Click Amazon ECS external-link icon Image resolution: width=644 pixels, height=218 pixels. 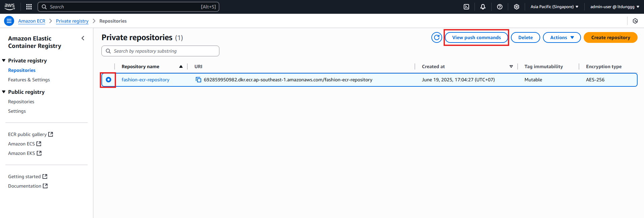[x=39, y=144]
